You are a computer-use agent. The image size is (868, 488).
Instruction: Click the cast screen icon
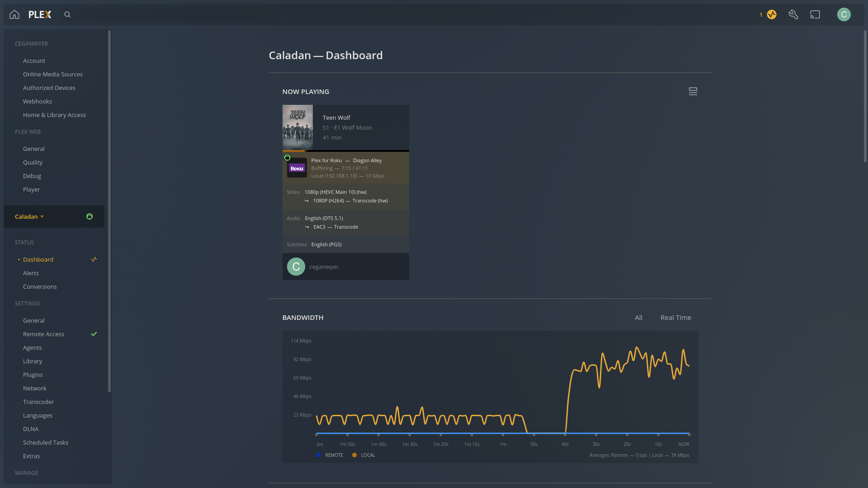(x=815, y=14)
